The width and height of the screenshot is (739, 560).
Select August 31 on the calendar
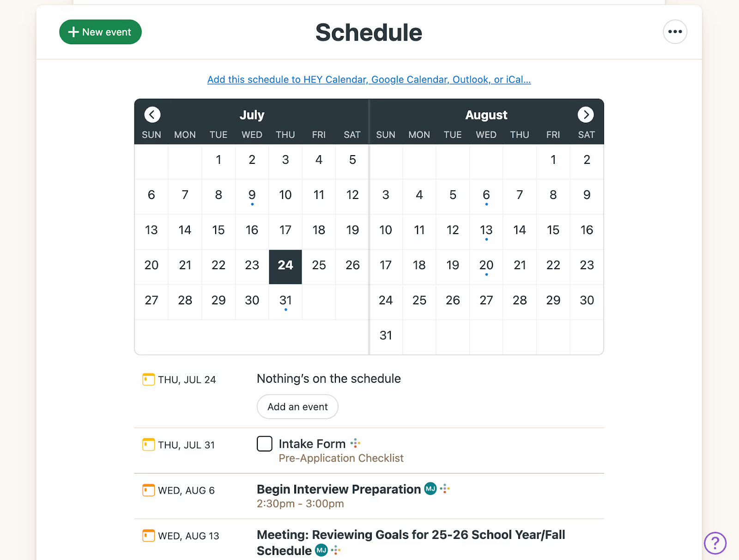point(386,336)
